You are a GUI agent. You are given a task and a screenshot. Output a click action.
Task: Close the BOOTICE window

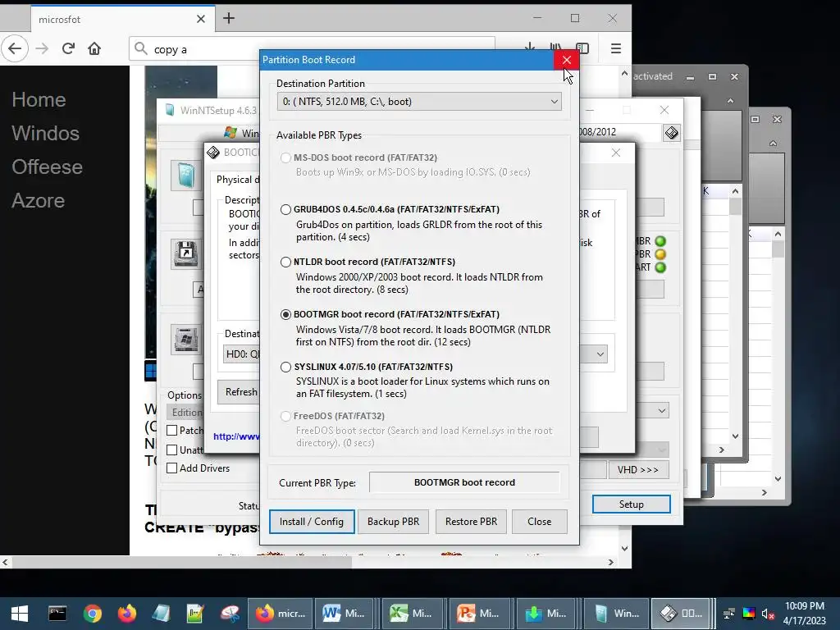coord(616,153)
